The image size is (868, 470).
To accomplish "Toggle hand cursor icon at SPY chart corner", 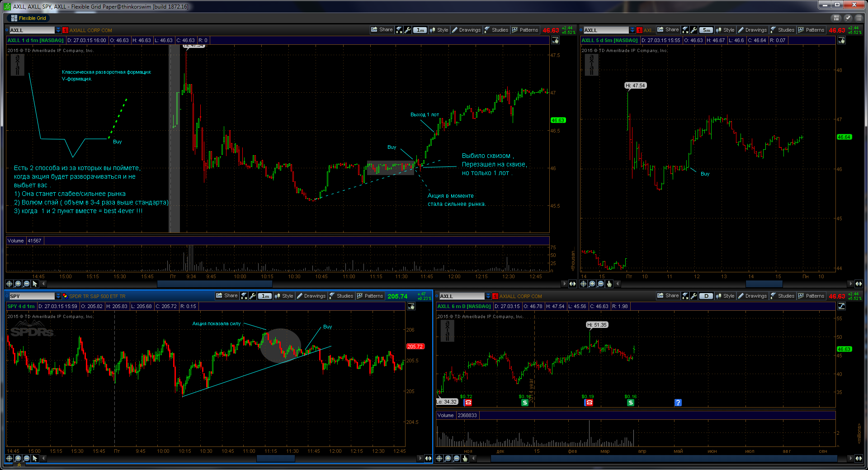I will (x=411, y=306).
